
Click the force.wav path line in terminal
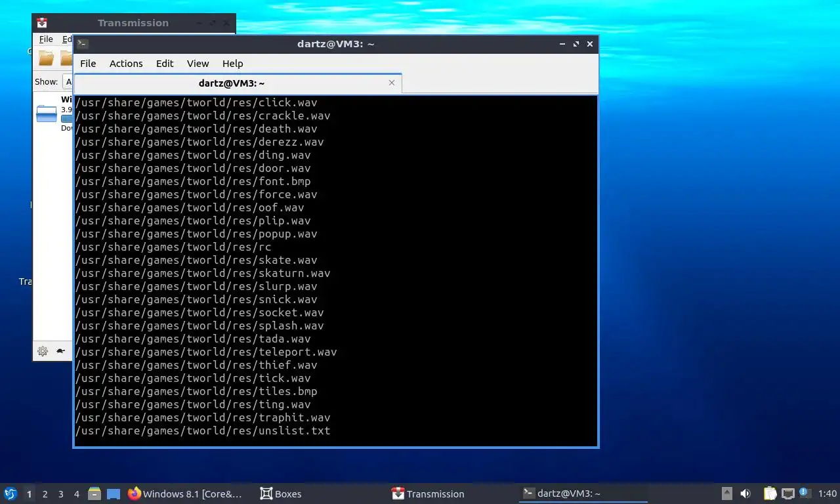coord(196,195)
